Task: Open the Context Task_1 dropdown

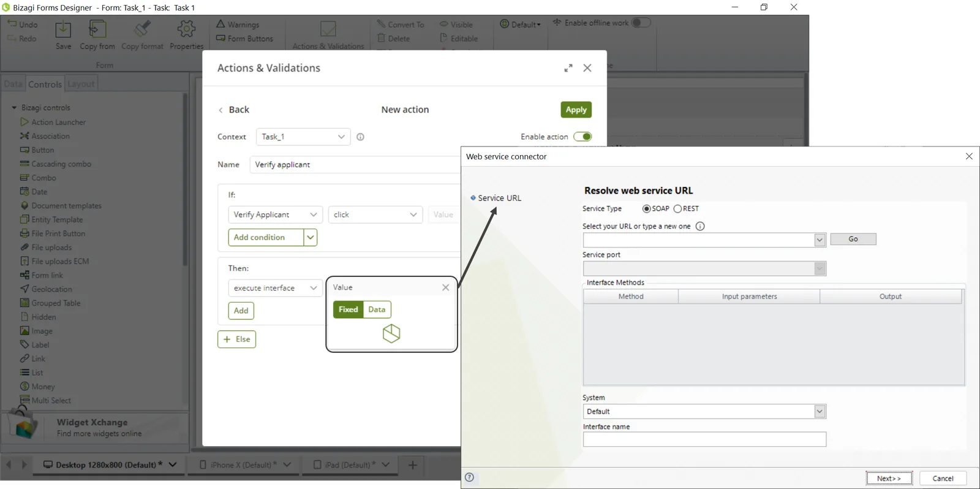Action: (x=303, y=137)
